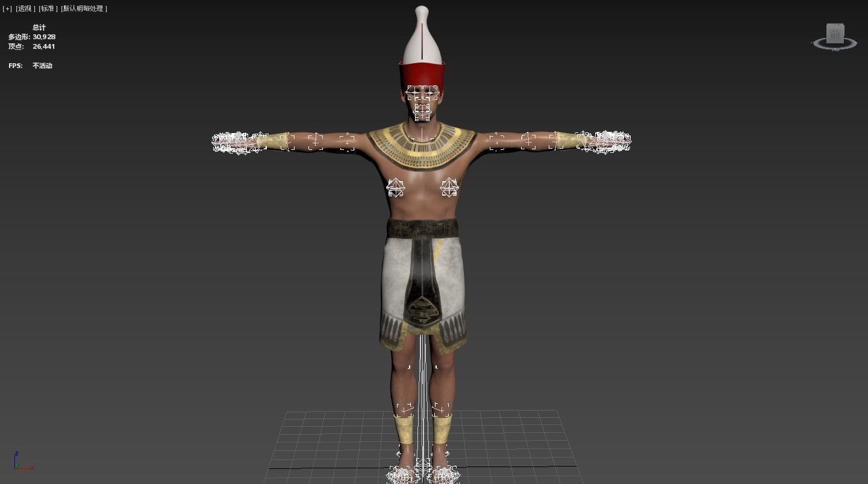Click the XYZ axis tripod indicator
868x484 pixels.
pos(23,461)
